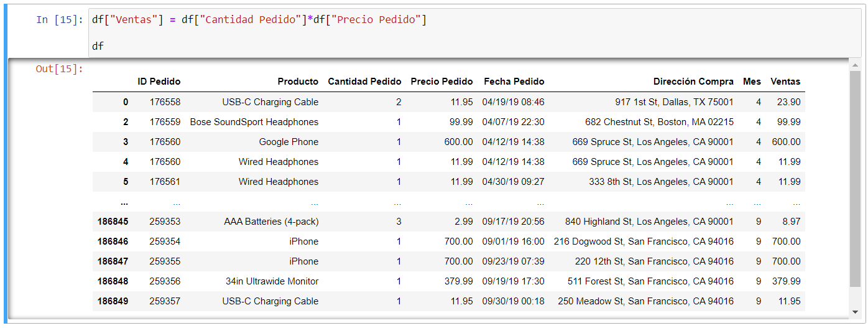Image resolution: width=868 pixels, height=328 pixels.
Task: Click row index 186849 in the table
Action: tap(113, 301)
